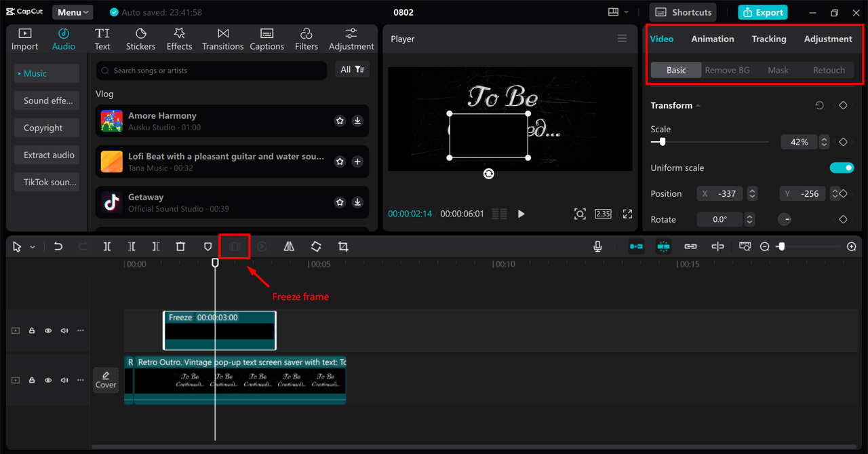Hide the Freeze track with eye icon
The height and width of the screenshot is (454, 868).
click(48, 331)
